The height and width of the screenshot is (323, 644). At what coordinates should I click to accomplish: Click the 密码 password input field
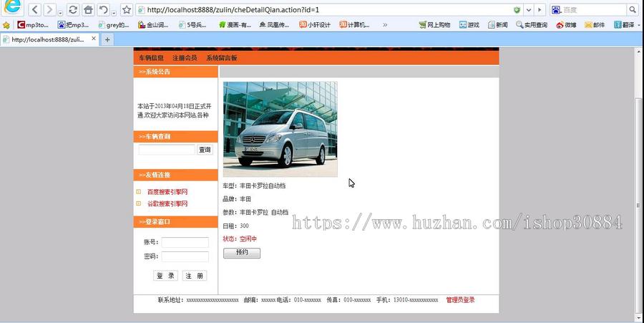click(x=185, y=257)
